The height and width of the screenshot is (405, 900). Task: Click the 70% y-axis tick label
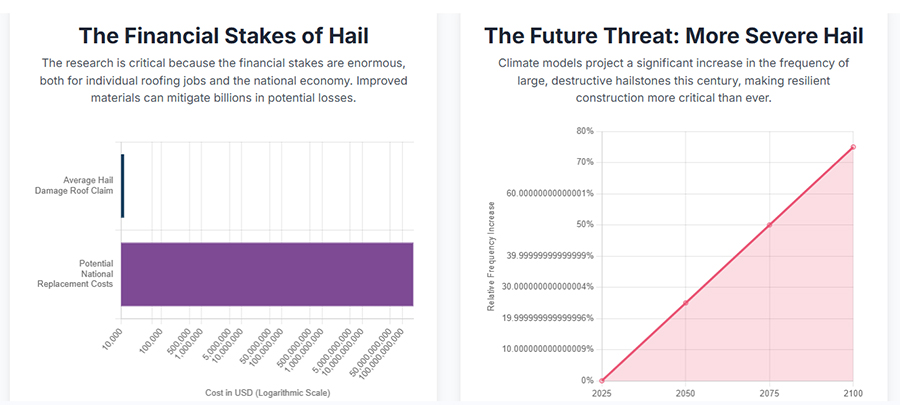click(584, 162)
